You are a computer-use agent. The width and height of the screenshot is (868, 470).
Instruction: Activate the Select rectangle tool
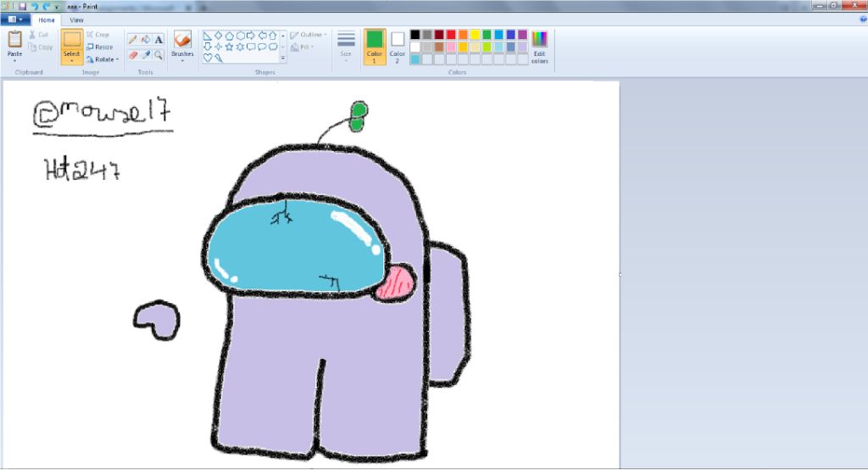[x=71, y=39]
